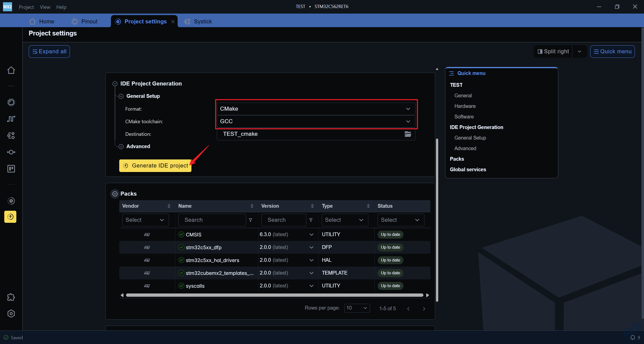Expand the Advanced subsection under IDE Project Generation

click(x=121, y=147)
